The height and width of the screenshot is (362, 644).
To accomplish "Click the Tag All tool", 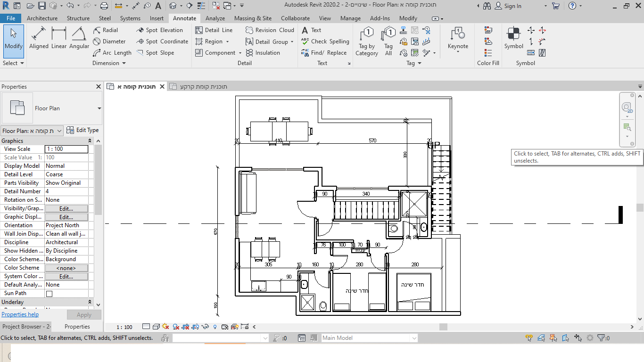I will pyautogui.click(x=388, y=41).
